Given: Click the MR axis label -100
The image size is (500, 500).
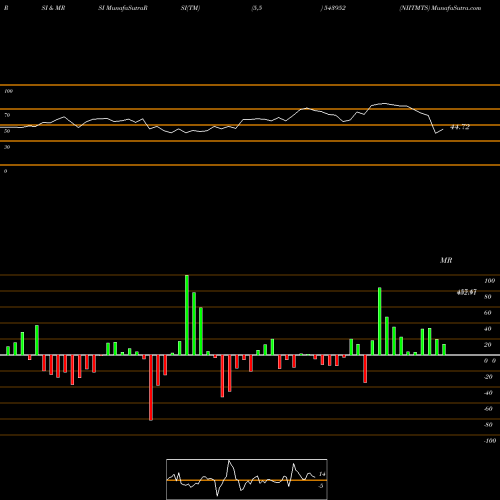Looking at the screenshot, I should coord(490,441).
